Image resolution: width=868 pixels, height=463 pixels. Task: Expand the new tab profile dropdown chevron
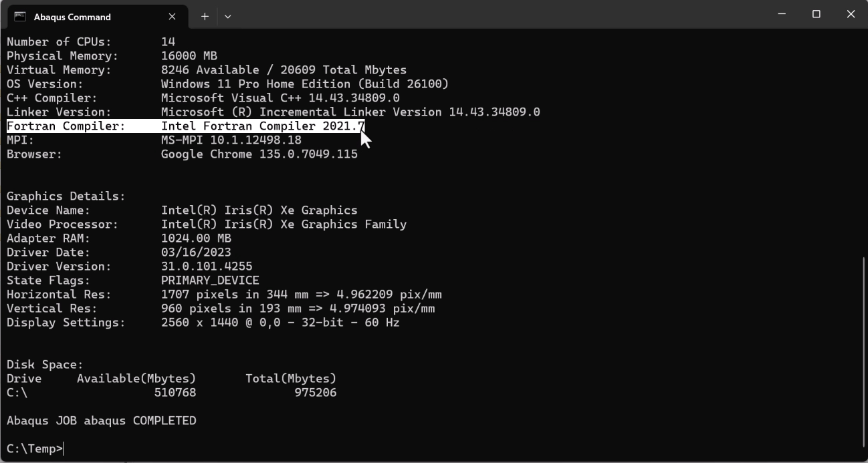click(x=227, y=17)
